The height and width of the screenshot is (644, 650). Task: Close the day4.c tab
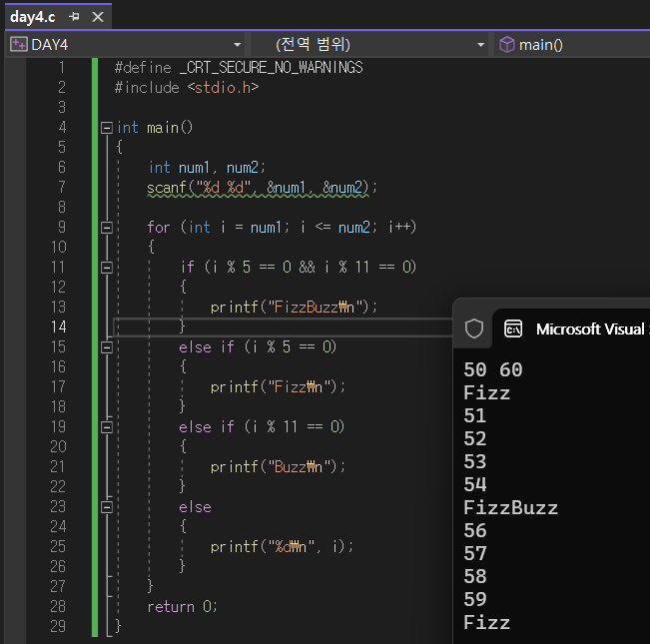pyautogui.click(x=98, y=17)
